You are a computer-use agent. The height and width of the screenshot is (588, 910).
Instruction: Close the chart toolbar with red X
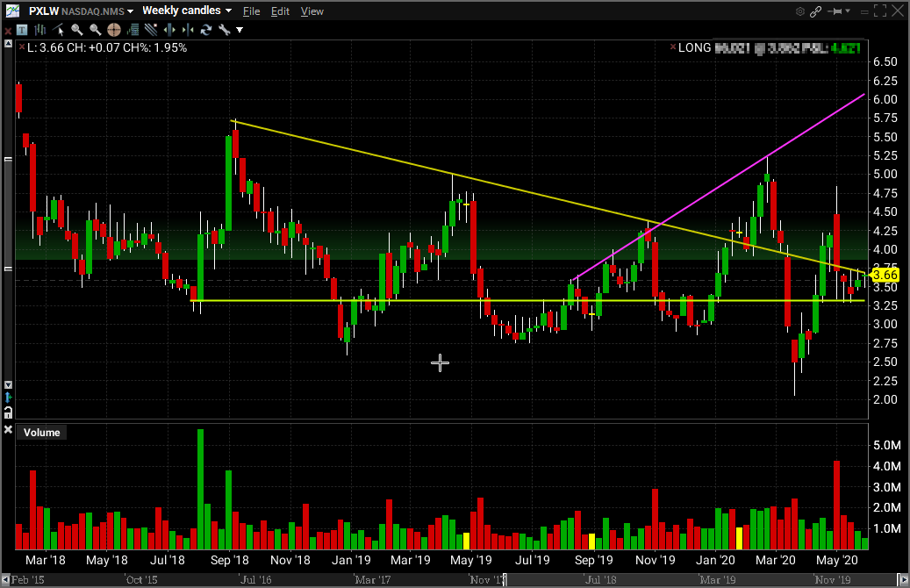click(8, 30)
